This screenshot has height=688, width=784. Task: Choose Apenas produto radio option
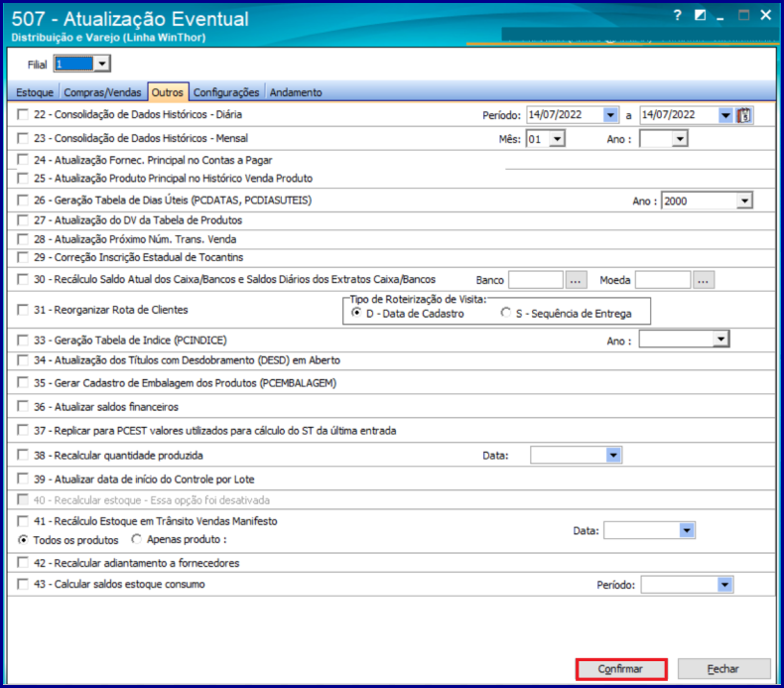137,539
